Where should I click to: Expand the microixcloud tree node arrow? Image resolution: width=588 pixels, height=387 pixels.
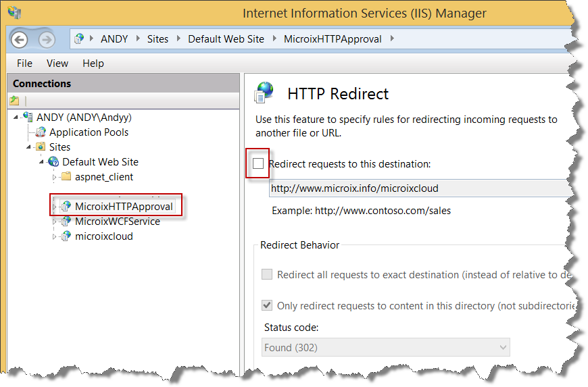pyautogui.click(x=55, y=236)
